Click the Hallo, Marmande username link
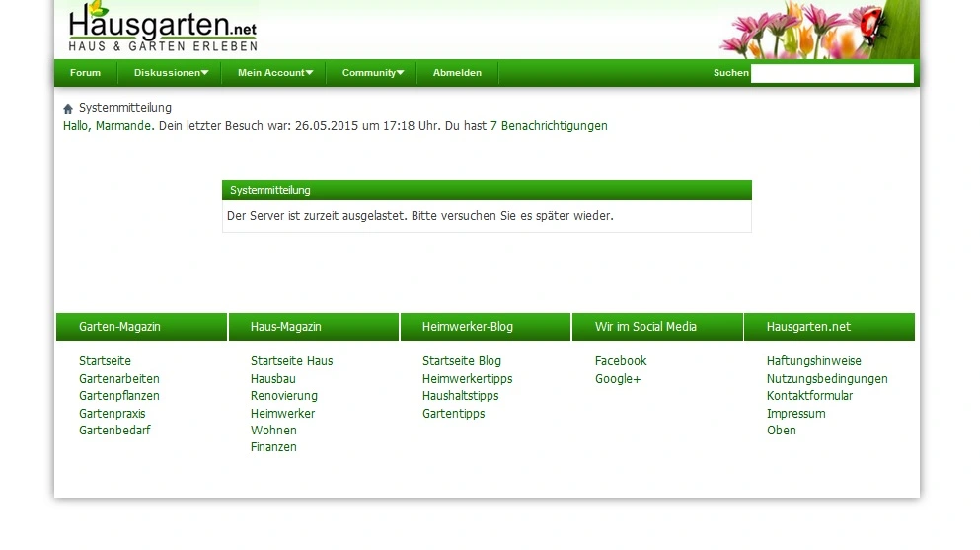980x550 pixels. tap(109, 126)
